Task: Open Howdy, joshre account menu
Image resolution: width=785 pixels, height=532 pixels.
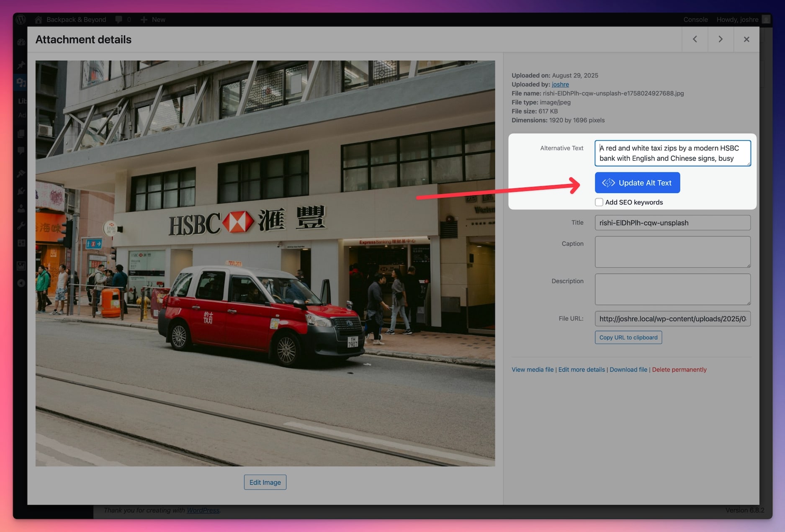Action: coord(737,19)
